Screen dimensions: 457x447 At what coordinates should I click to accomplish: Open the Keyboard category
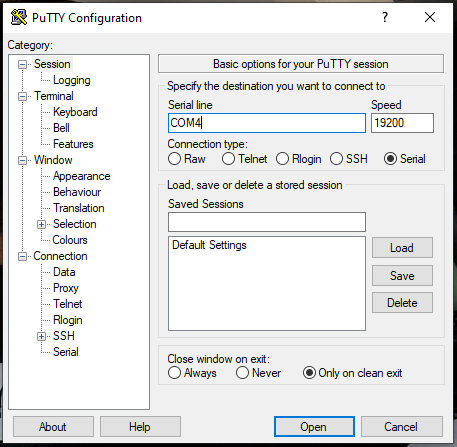75,112
